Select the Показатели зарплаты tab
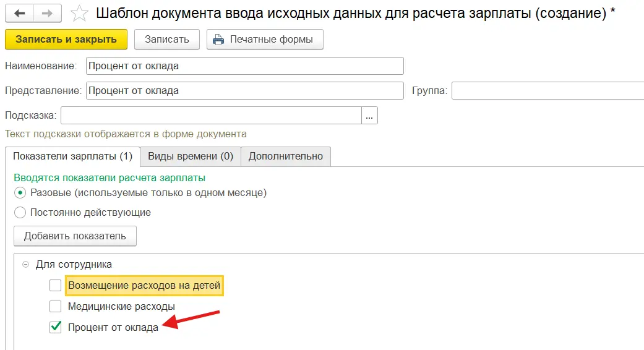This screenshot has height=350, width=644. pyautogui.click(x=72, y=156)
